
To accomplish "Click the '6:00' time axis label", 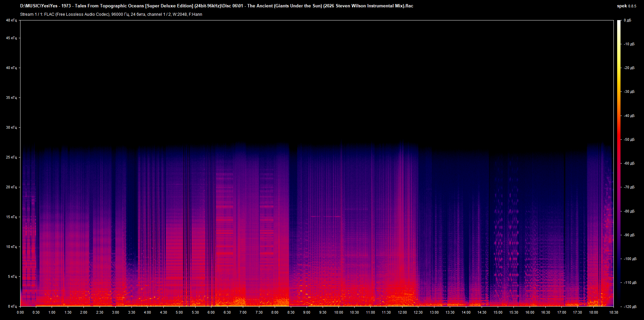I will (211, 313).
